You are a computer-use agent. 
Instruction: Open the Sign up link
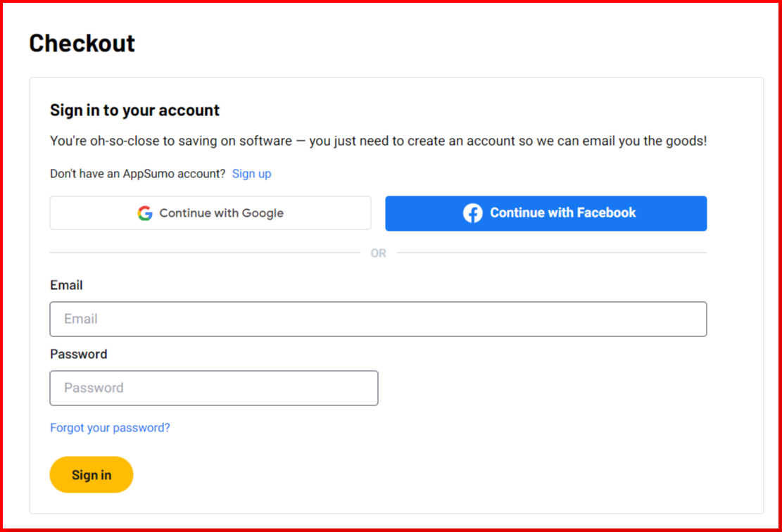click(251, 174)
